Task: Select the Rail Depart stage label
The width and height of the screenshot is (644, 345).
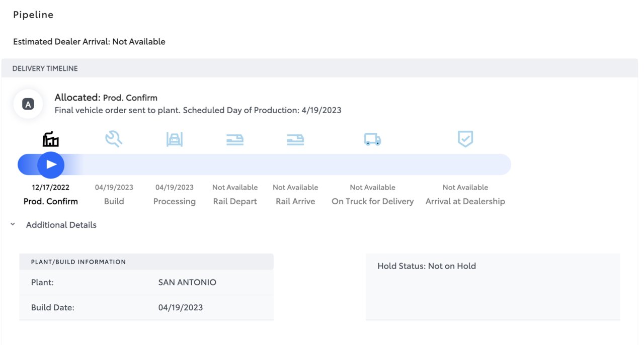Action: 235,201
